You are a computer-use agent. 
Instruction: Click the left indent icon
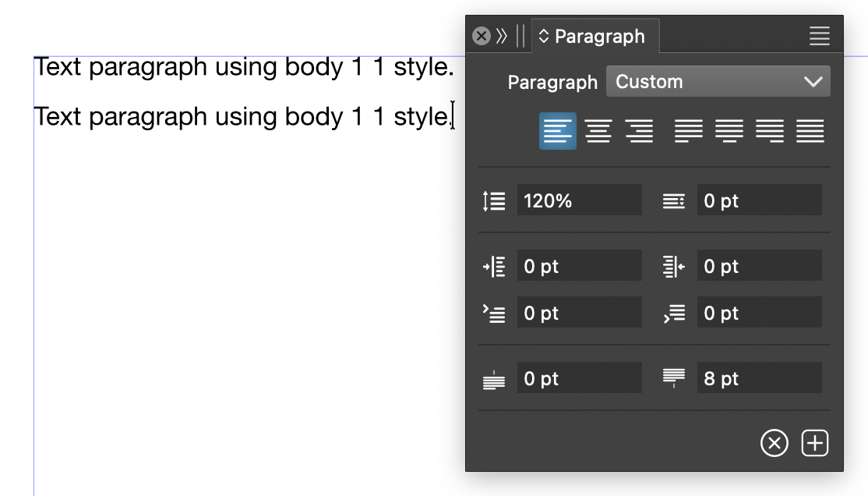[x=494, y=267]
